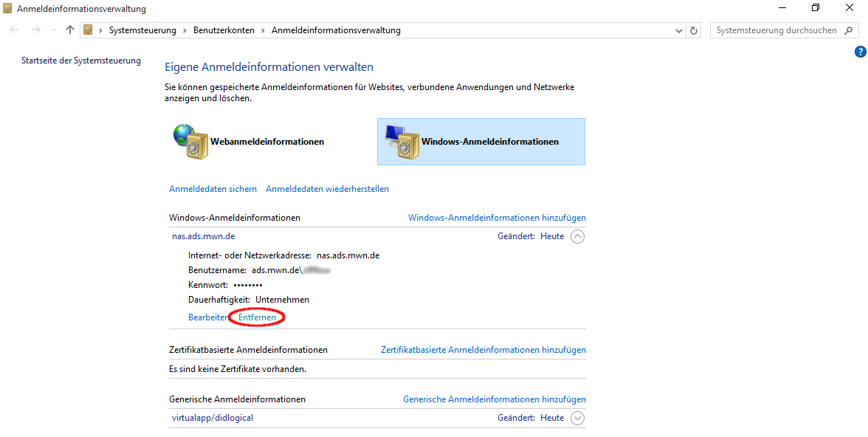Click the Webanmeldeinformationen globe safe icon
This screenshot has width=868, height=437.
pos(190,141)
